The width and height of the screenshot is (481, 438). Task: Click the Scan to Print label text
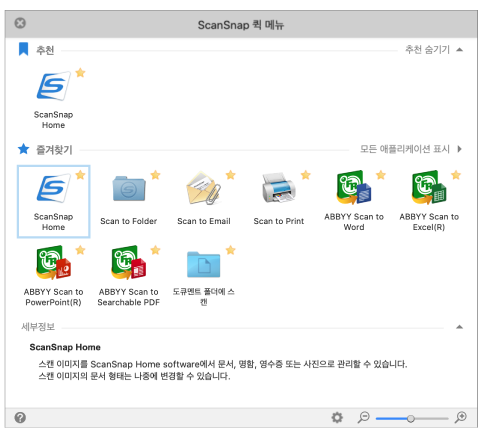(x=279, y=221)
